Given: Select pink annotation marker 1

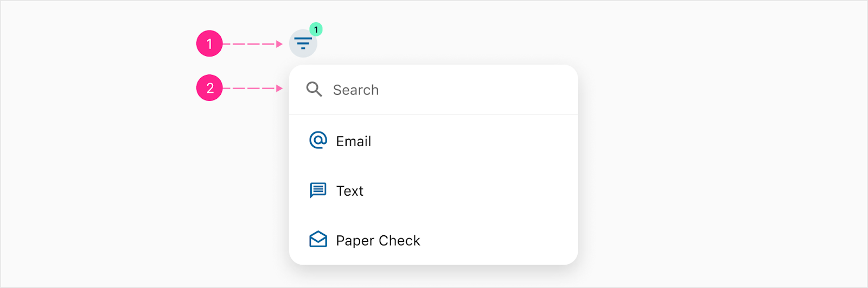Looking at the screenshot, I should coord(209,43).
